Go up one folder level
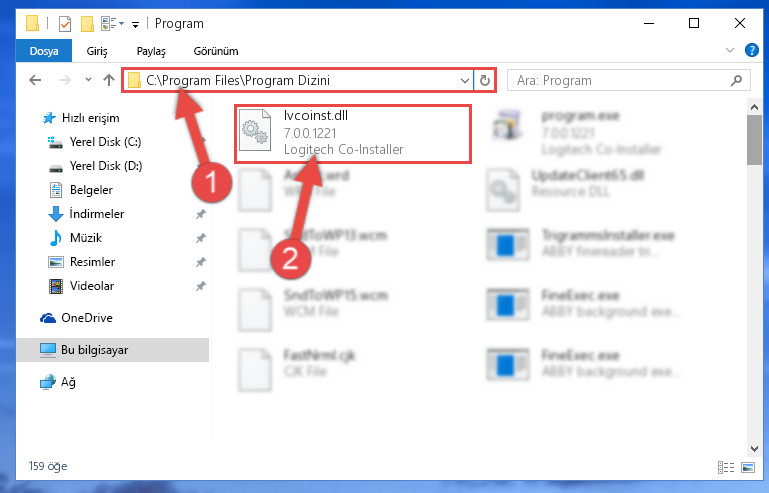 pyautogui.click(x=109, y=80)
